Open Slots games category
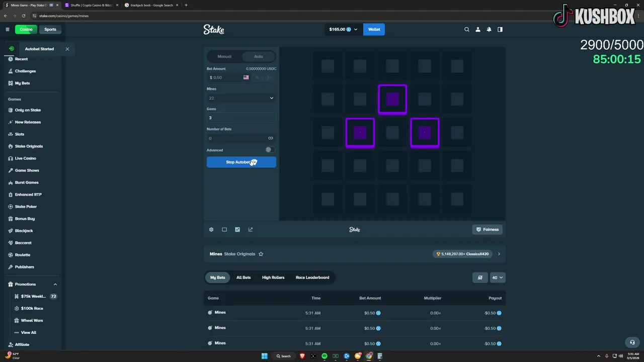 20,134
